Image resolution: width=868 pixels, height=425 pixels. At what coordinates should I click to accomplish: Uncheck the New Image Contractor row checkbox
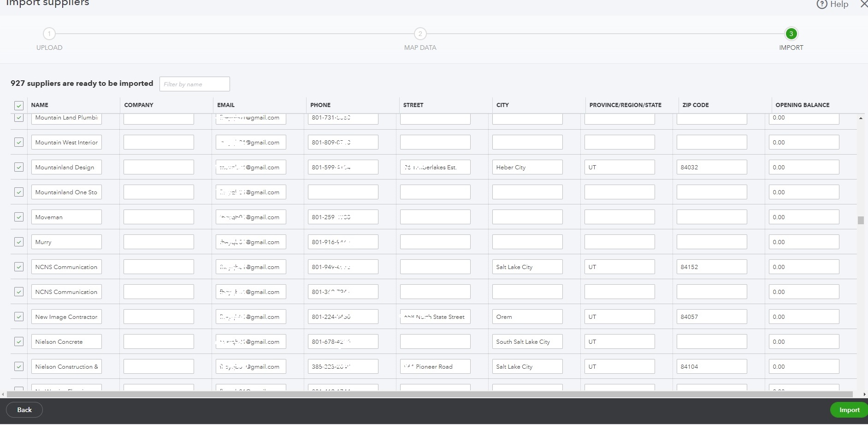[x=19, y=317]
